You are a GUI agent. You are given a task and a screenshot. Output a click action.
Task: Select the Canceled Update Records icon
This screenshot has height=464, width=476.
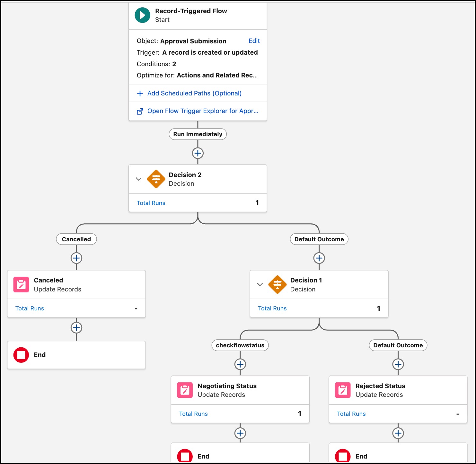tap(21, 285)
